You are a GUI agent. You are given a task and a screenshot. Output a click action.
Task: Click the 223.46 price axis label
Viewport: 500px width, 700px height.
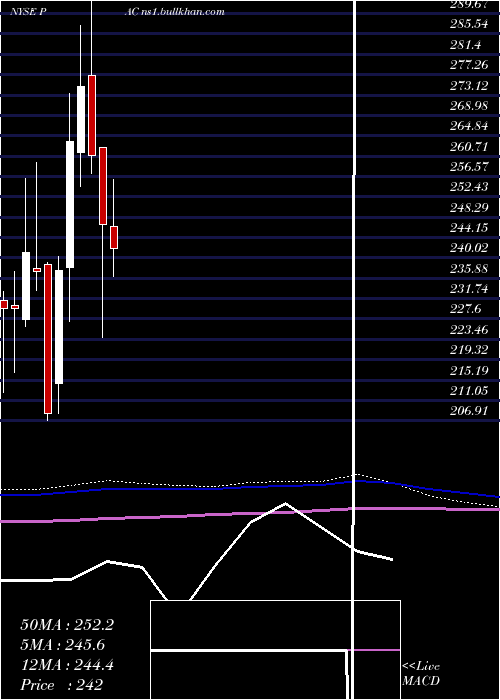pos(469,330)
